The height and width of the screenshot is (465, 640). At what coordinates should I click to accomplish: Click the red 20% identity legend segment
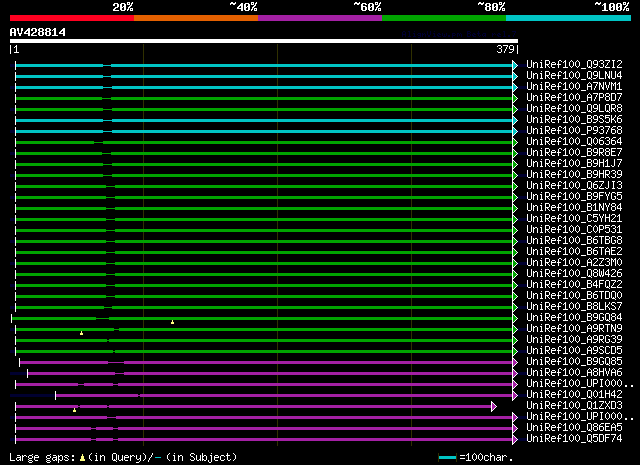coord(72,18)
